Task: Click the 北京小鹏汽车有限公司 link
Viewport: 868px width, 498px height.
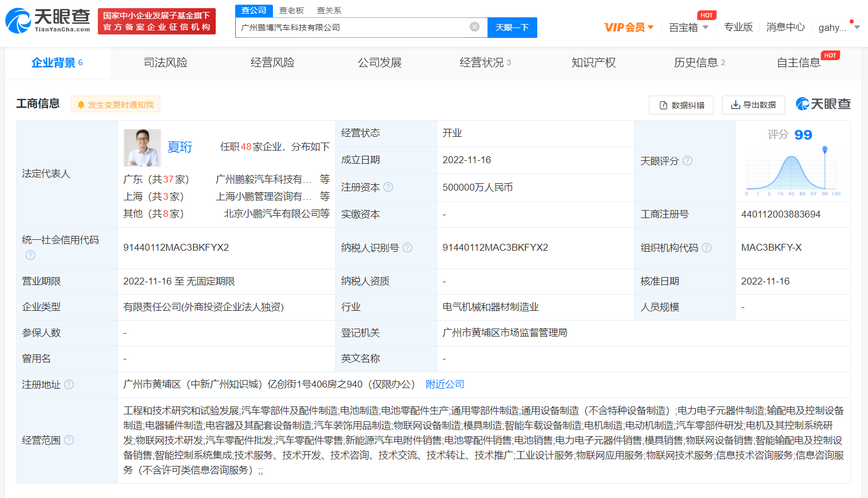Action: point(272,214)
